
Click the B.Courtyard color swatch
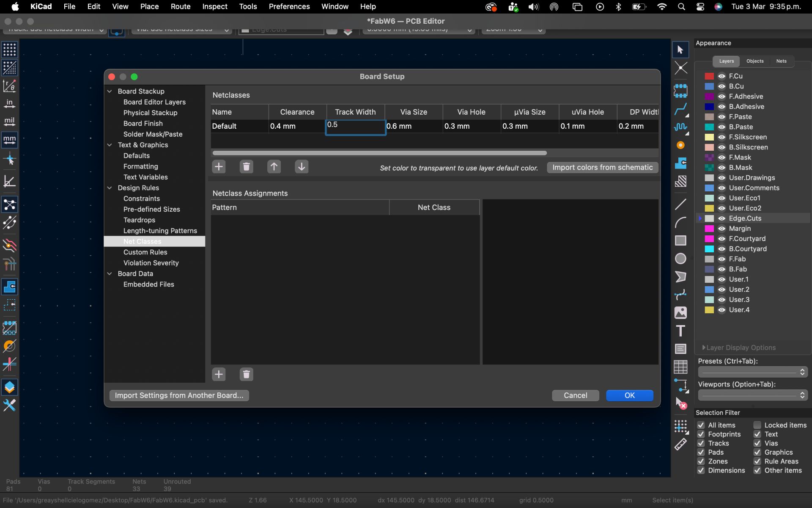click(x=709, y=249)
